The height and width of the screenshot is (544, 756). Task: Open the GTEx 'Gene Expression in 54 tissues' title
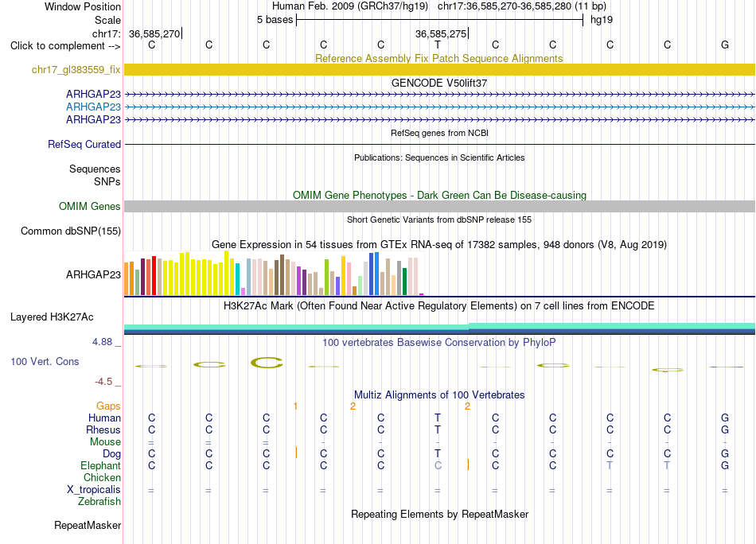coord(438,244)
